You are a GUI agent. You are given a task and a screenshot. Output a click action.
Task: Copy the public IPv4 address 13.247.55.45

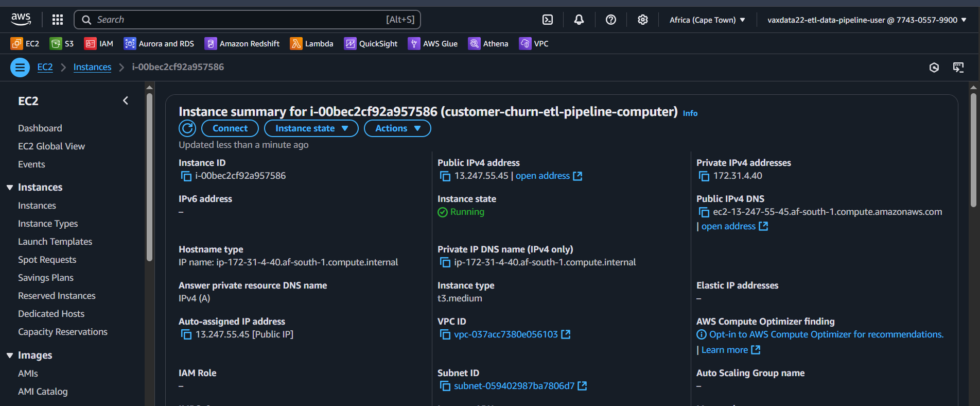[x=445, y=176]
